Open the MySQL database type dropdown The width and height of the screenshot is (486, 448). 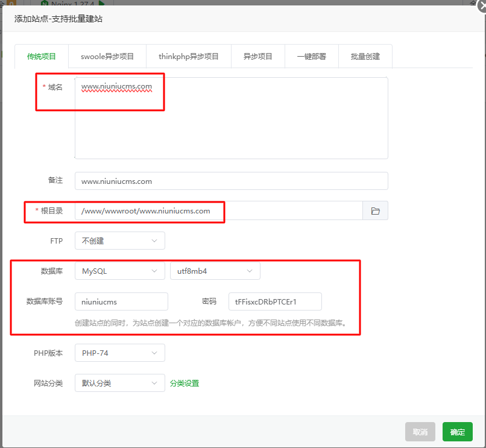(x=119, y=271)
